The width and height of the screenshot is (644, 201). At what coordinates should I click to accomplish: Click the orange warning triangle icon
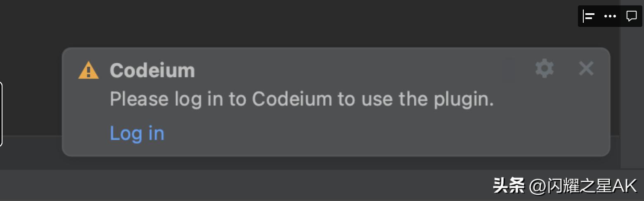click(x=88, y=70)
